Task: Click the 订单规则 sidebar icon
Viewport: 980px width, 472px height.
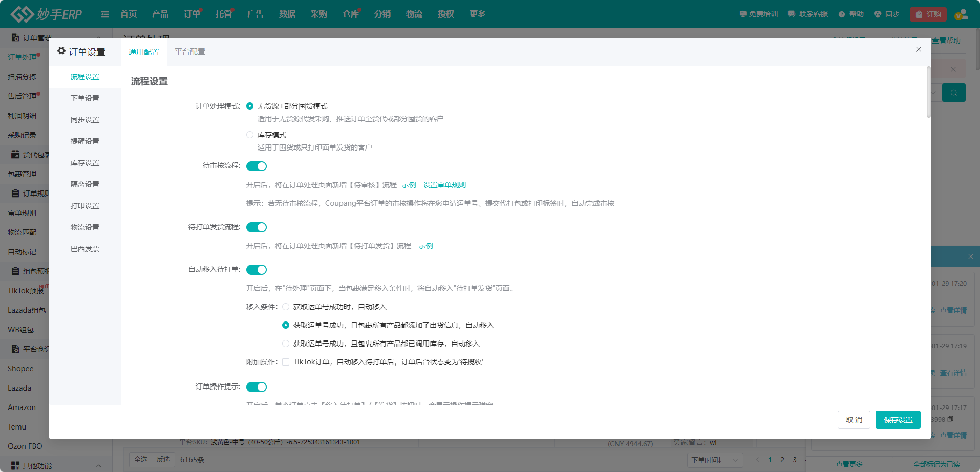Action: tap(15, 194)
